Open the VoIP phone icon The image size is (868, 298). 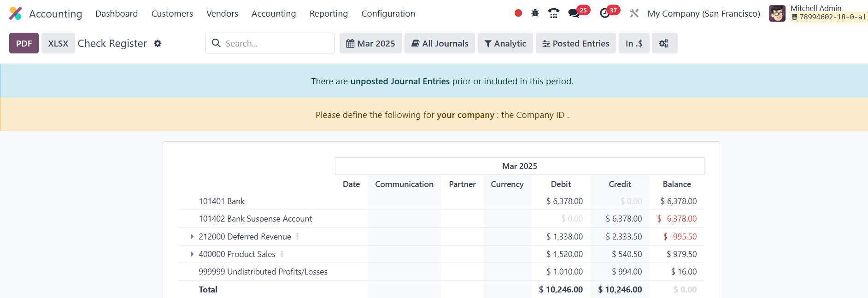pyautogui.click(x=553, y=13)
